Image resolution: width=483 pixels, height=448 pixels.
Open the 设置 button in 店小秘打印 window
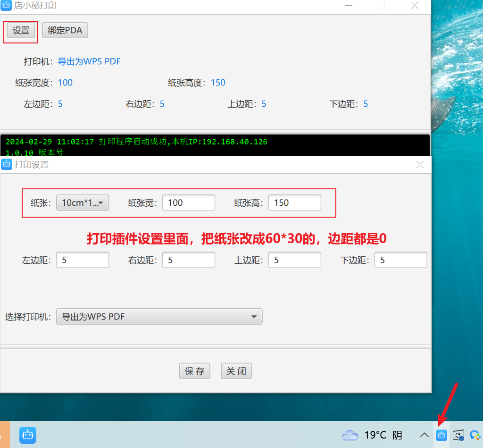pos(21,30)
